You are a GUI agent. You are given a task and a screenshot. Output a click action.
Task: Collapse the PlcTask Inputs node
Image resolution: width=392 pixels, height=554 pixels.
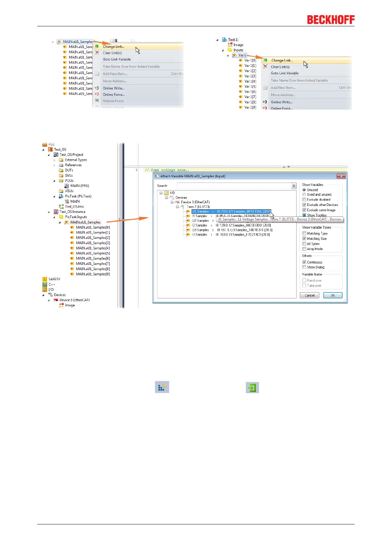coord(54,217)
